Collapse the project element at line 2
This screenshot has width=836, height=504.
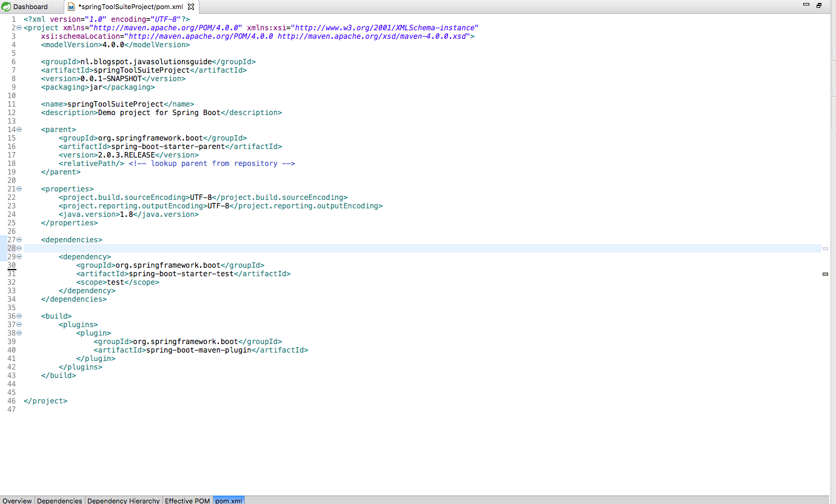tap(19, 28)
